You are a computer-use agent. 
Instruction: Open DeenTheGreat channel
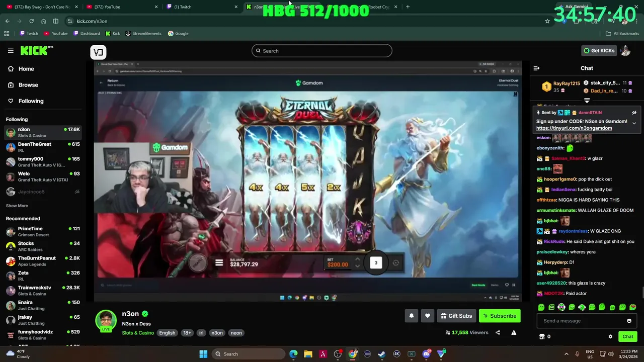coord(43,147)
